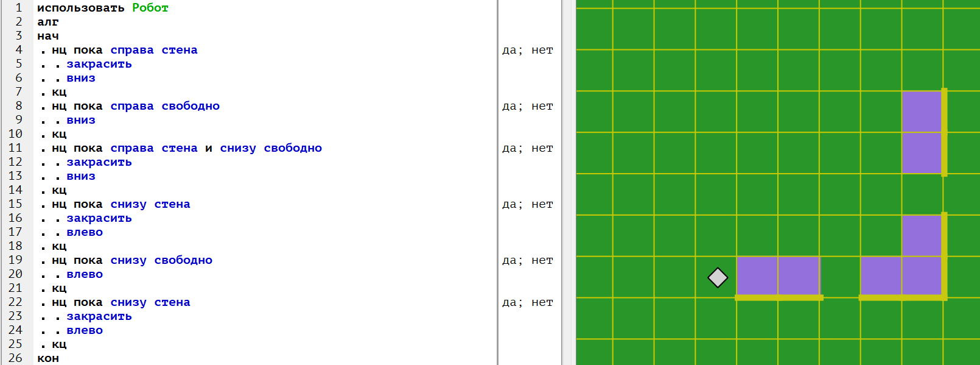Click the vertical scrollbar beside the robot field

tap(569, 183)
